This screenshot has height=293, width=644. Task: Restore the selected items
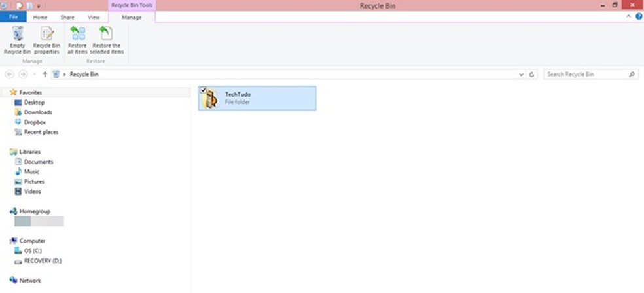tap(107, 40)
